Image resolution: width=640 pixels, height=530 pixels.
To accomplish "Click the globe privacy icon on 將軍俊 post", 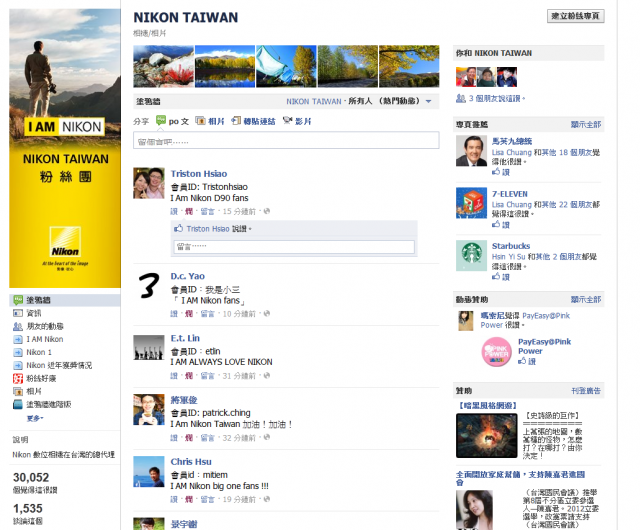I will tap(267, 437).
